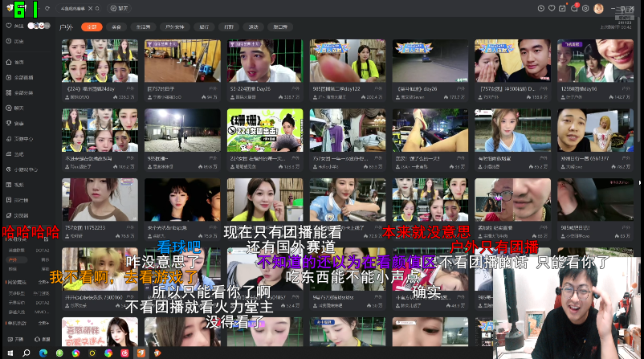The height and width of the screenshot is (359, 644).
Task: Open the leaderboard item in the left sidebar
Action: 16,200
